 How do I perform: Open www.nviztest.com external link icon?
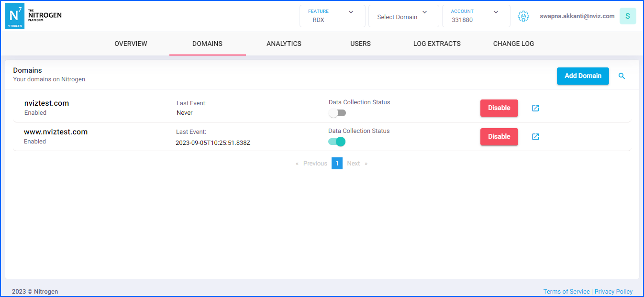[535, 137]
